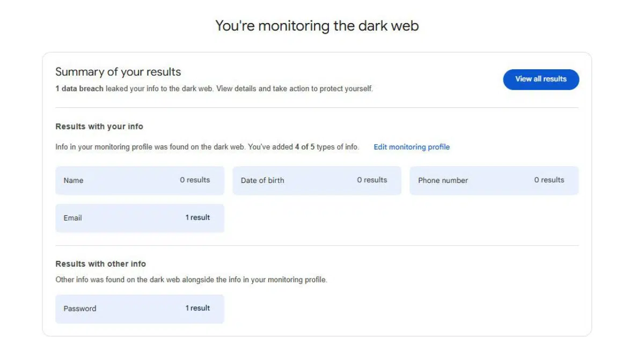View the Email breach result card
The image size is (644, 337).
coord(140,218)
